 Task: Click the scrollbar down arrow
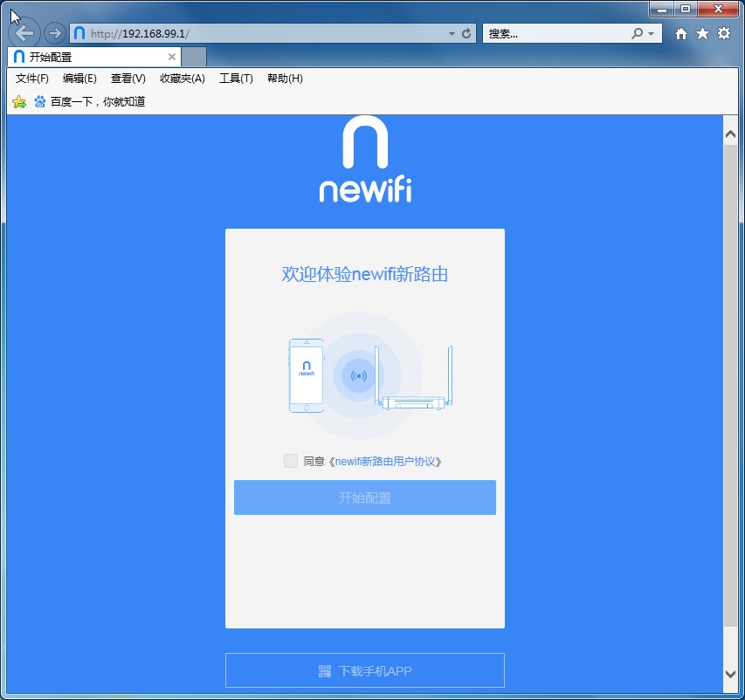731,674
